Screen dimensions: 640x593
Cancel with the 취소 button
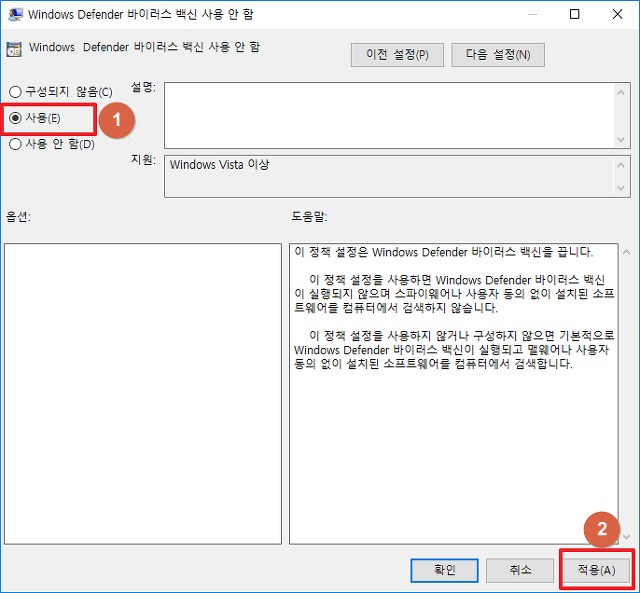click(520, 570)
